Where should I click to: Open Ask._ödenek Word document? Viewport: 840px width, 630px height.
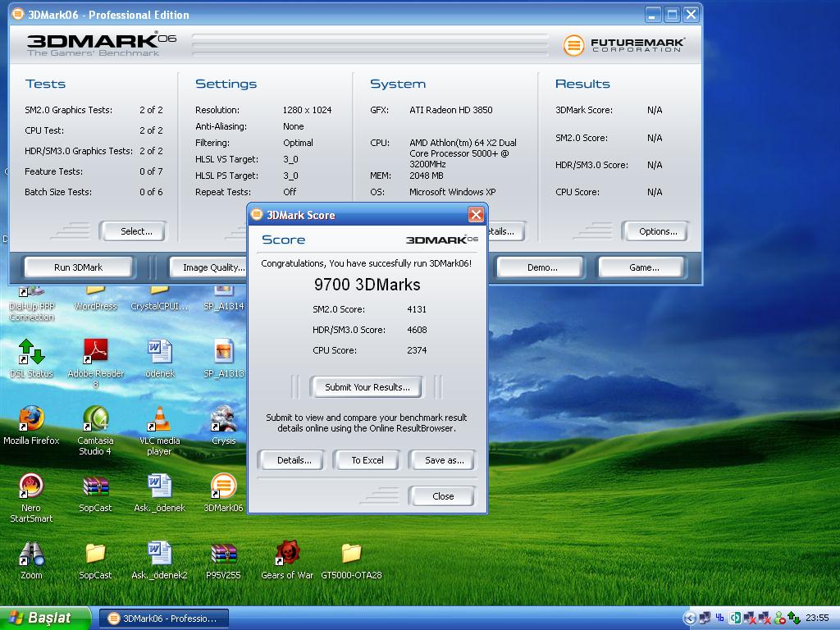160,492
